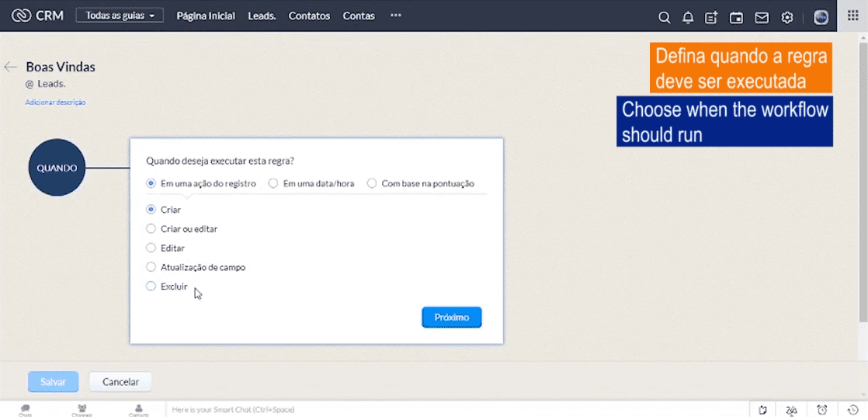Open the settings gear icon
Viewport: 868px width, 420px height.
point(787,17)
